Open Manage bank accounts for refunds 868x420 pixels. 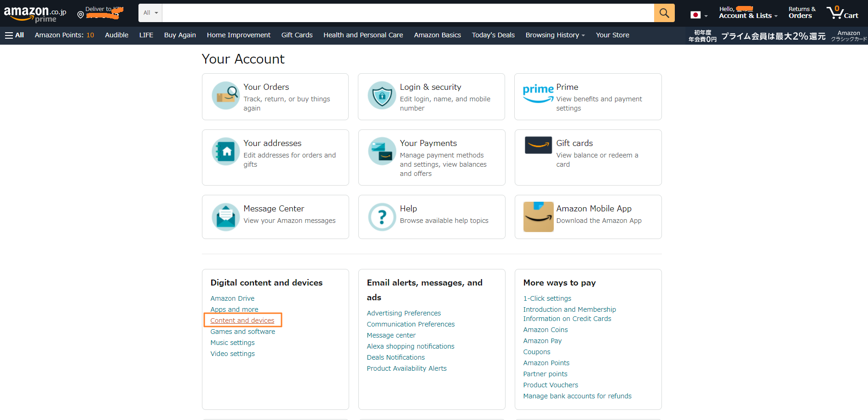pos(577,396)
